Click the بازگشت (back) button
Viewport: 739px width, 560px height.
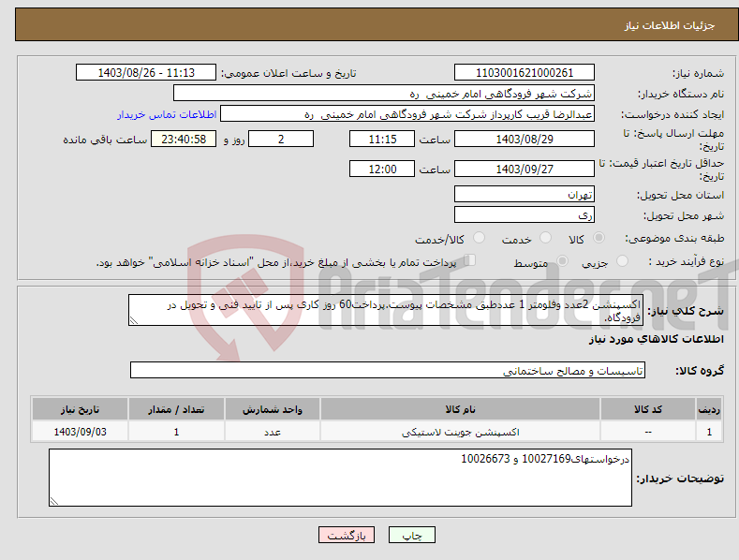pyautogui.click(x=347, y=535)
